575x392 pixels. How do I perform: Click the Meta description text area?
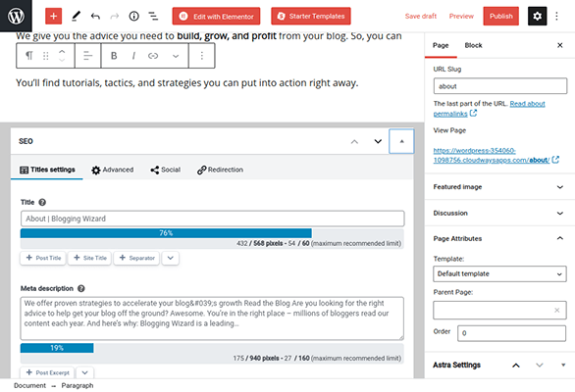[212, 318]
